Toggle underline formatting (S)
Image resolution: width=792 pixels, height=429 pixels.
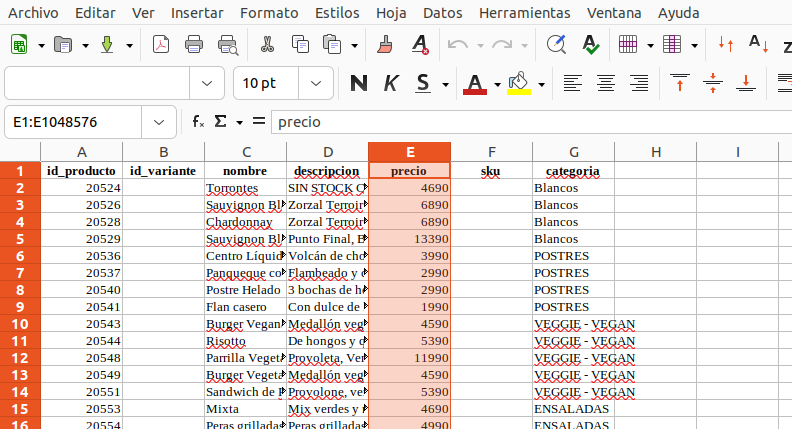tap(424, 83)
